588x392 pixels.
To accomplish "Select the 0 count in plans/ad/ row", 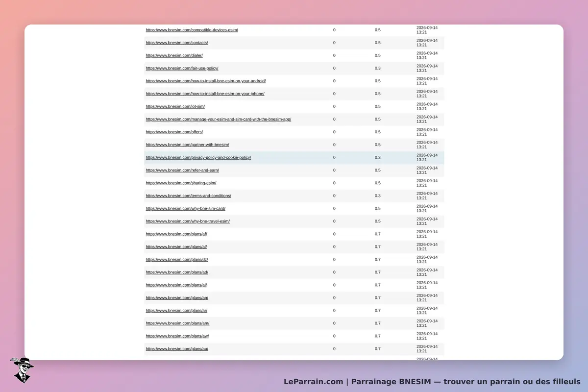I will pos(334,272).
